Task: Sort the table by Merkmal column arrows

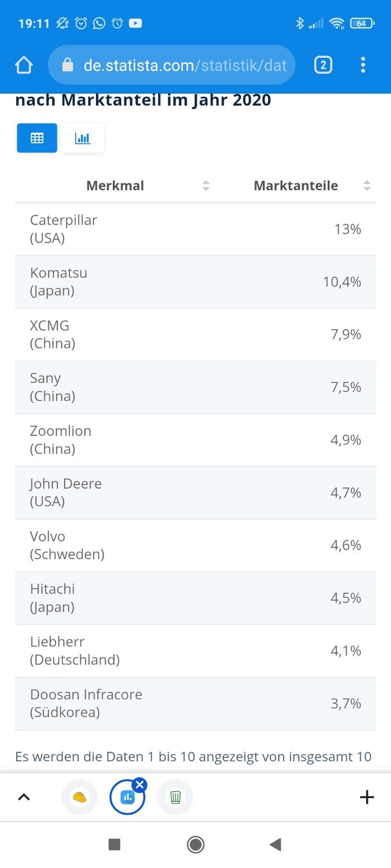Action: 206,185
